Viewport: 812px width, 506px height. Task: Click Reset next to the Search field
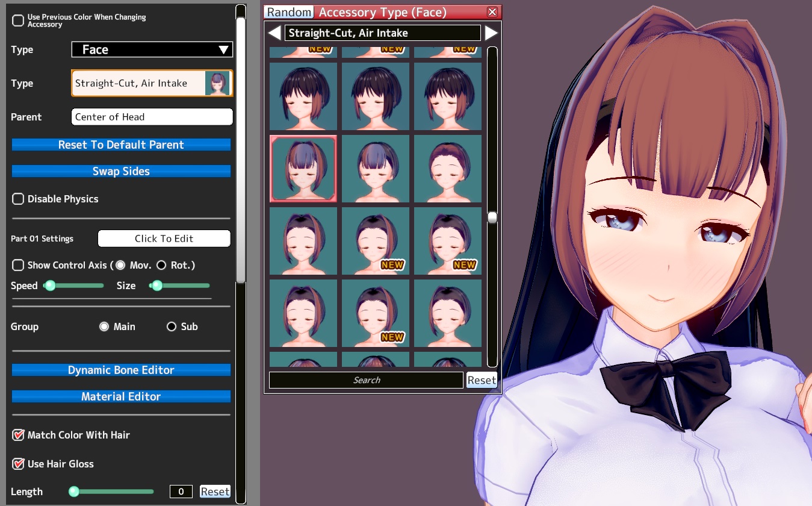point(482,380)
